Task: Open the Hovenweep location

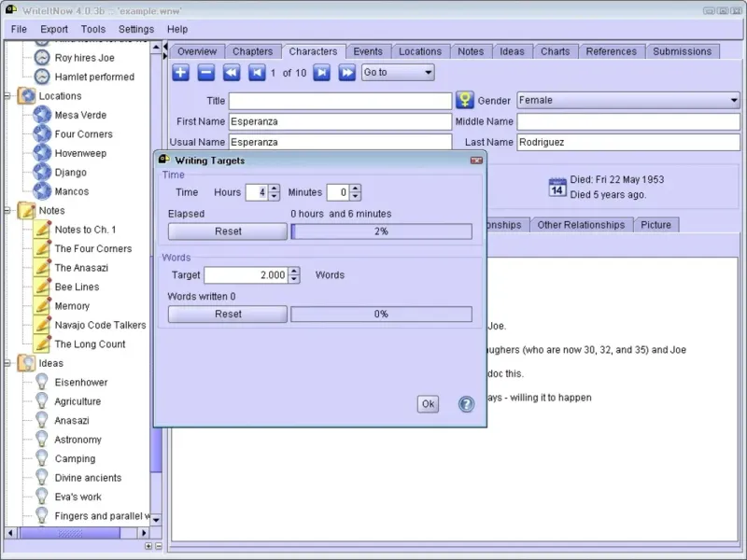Action: 80,153
